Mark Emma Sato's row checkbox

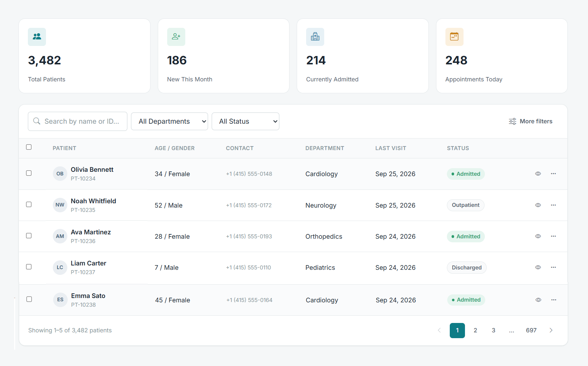click(29, 299)
